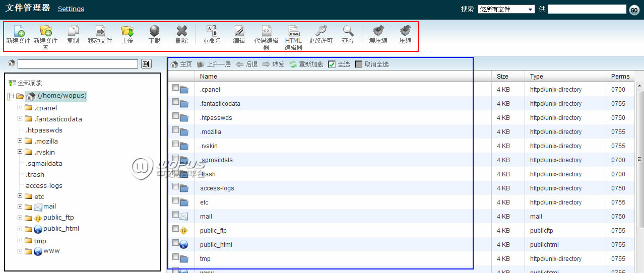Screen dimensions: 644x273
Task: Open the Settings link
Action: coord(71,9)
